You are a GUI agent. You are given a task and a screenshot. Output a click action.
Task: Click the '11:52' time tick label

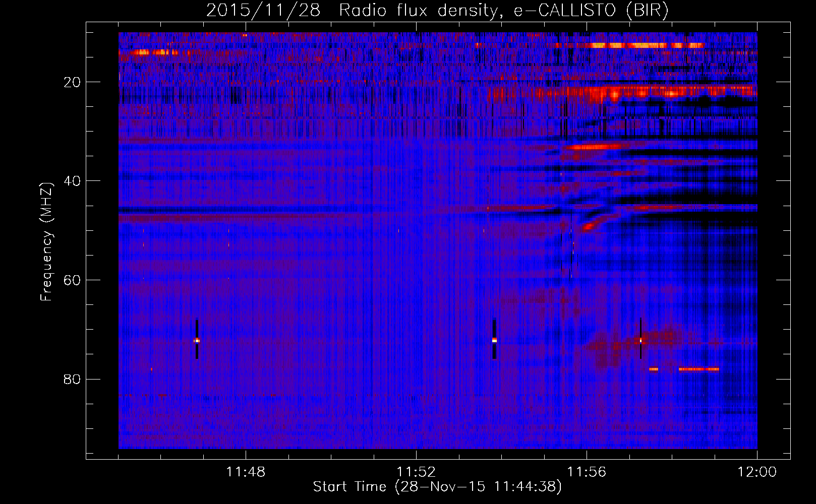click(416, 472)
